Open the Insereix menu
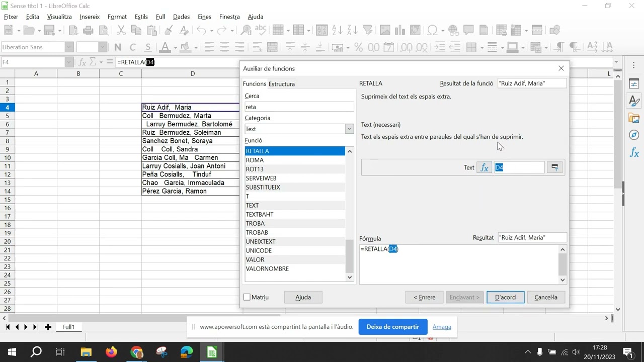 tap(90, 17)
